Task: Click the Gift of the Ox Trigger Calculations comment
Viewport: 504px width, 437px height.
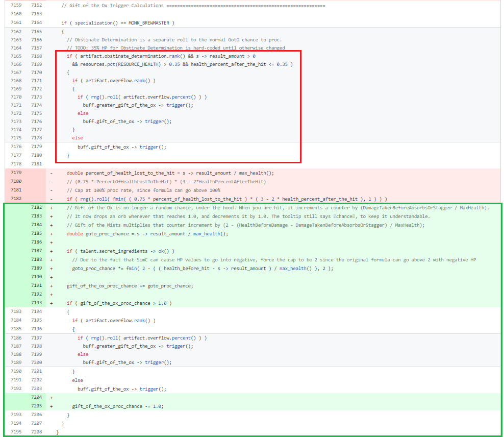Action: (113, 5)
